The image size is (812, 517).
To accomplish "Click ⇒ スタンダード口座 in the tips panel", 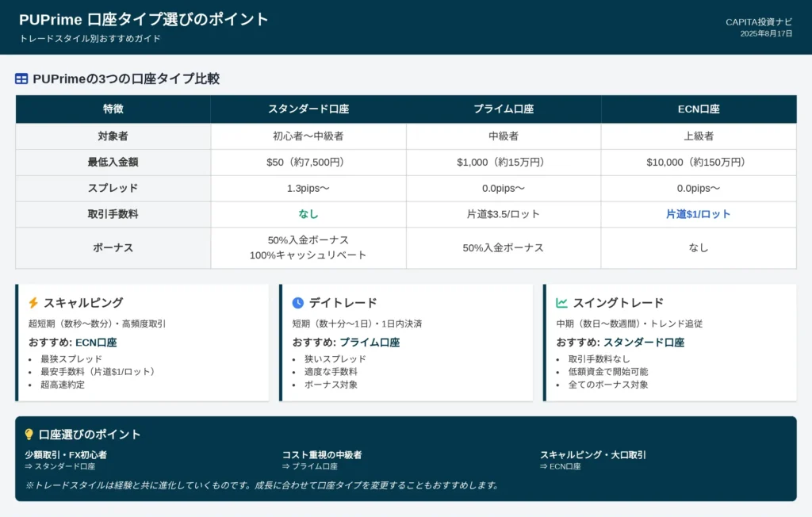I will coord(59,466).
